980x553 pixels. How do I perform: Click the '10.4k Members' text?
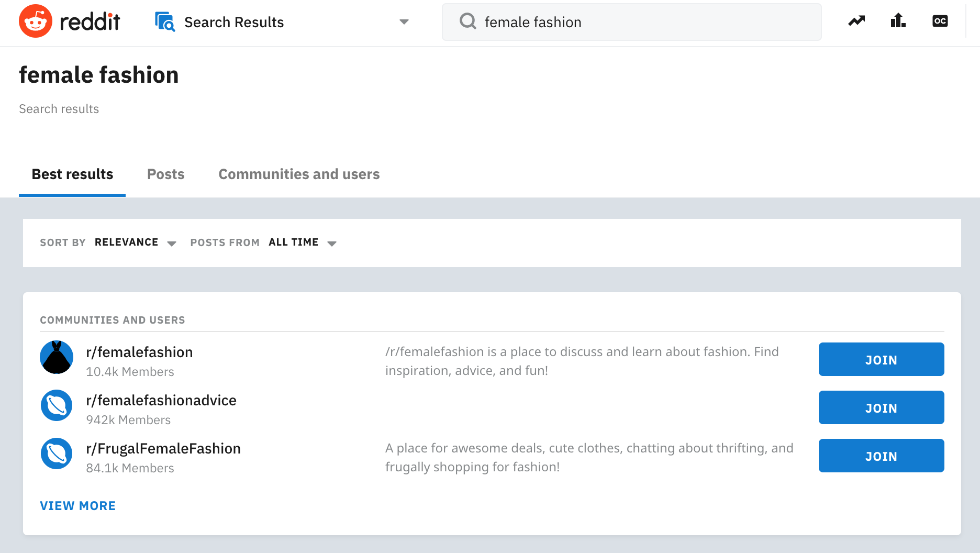130,372
